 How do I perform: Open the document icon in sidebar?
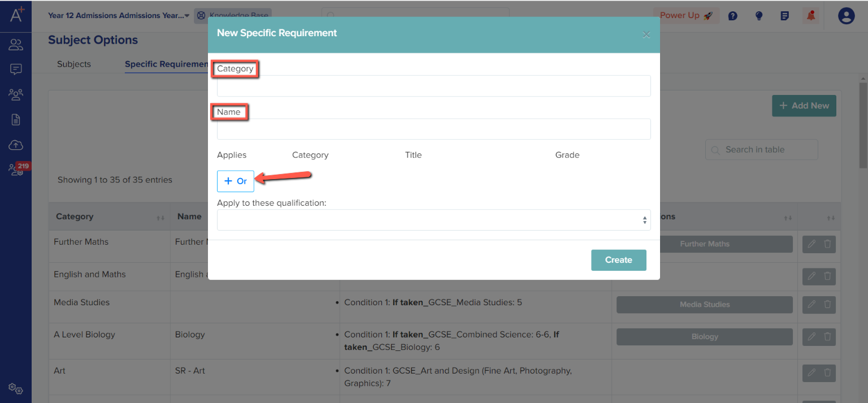(x=16, y=120)
